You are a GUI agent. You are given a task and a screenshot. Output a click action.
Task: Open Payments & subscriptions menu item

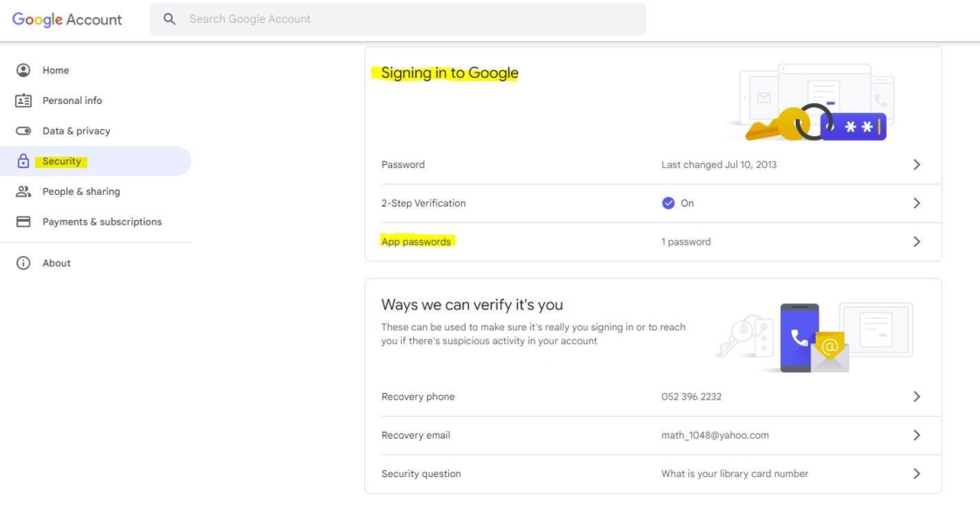(x=102, y=222)
